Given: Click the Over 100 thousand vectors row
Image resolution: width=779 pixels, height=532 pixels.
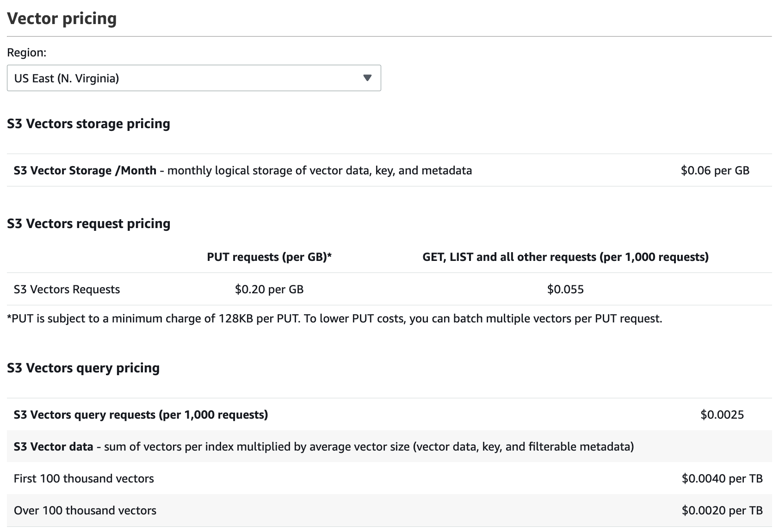Looking at the screenshot, I should click(85, 511).
